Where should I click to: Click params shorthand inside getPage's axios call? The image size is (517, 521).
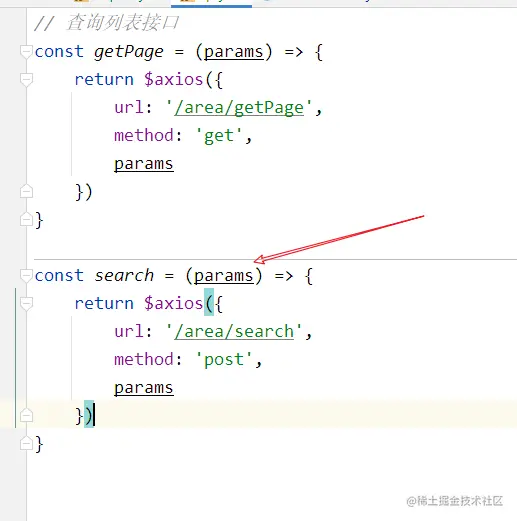[144, 164]
